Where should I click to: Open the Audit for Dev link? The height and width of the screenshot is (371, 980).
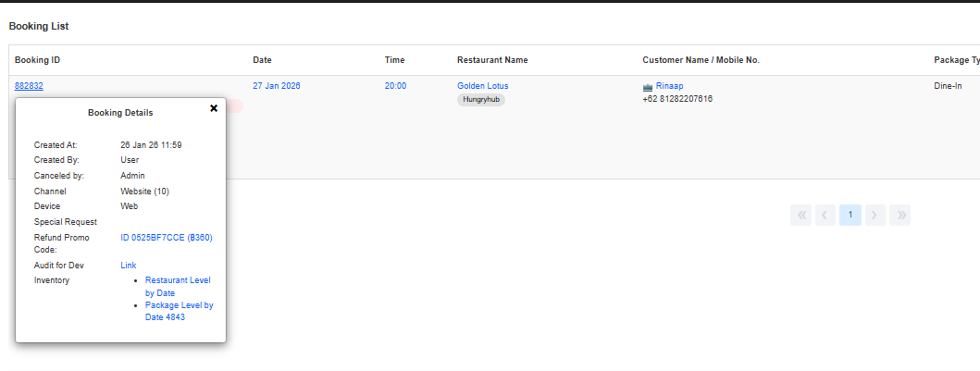(x=129, y=266)
